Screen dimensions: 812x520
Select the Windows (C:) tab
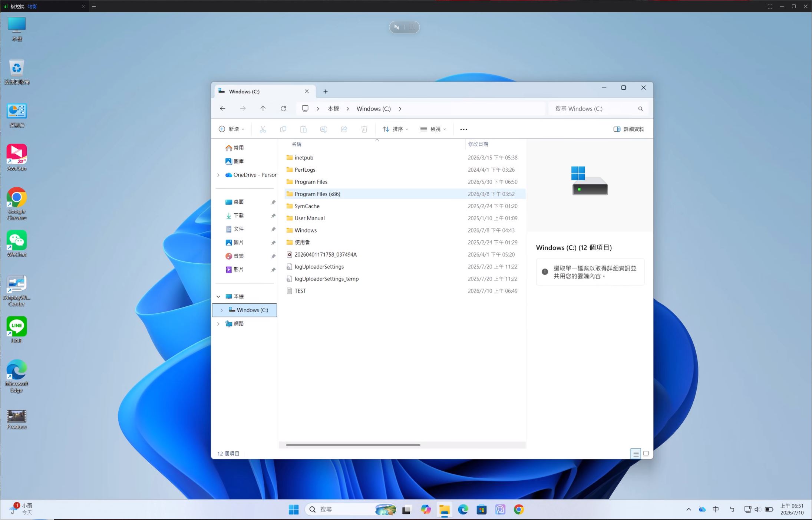pos(265,91)
